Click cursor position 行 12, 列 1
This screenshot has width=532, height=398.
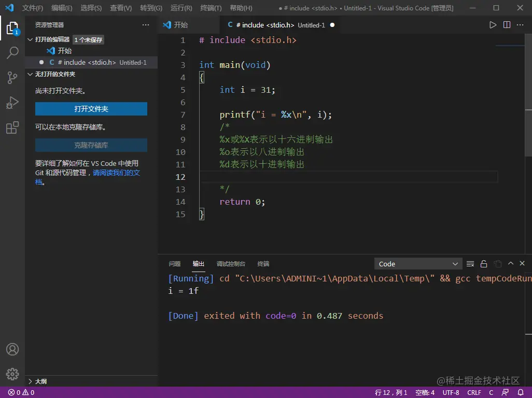(391, 392)
